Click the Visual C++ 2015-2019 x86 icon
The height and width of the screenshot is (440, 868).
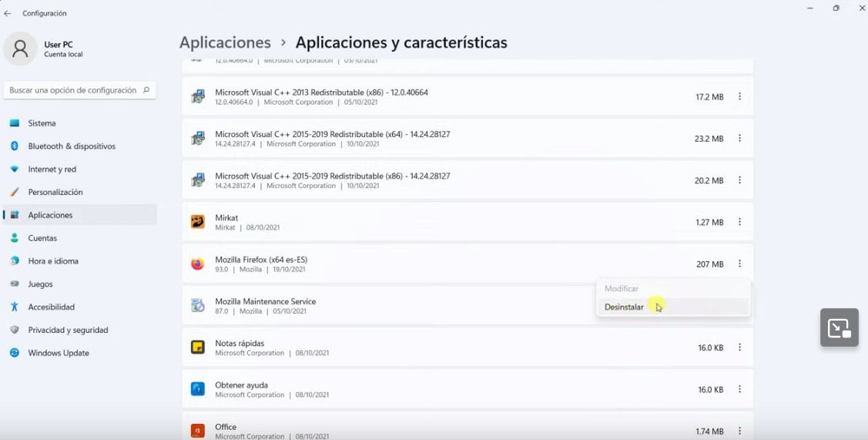[198, 180]
